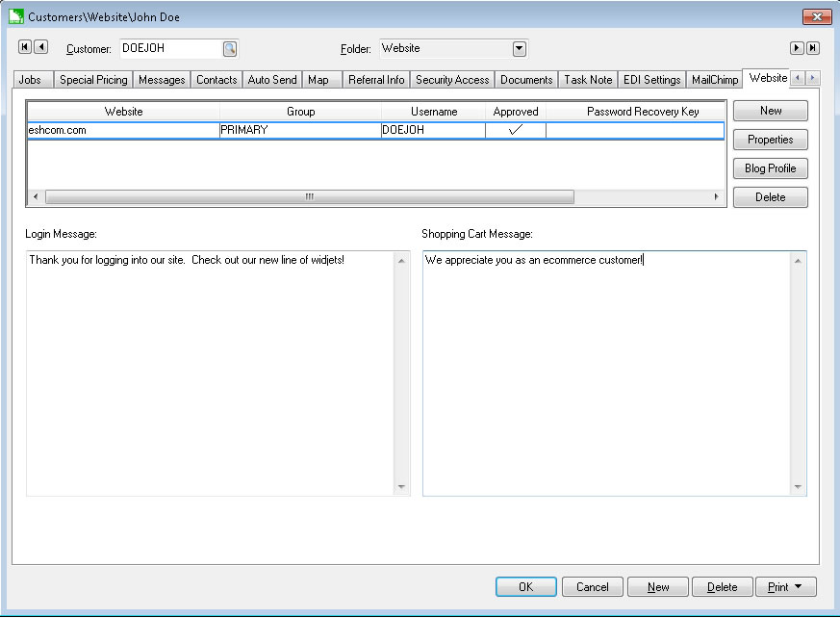Go to the first customer record
This screenshot has width=840, height=618.
(26, 47)
